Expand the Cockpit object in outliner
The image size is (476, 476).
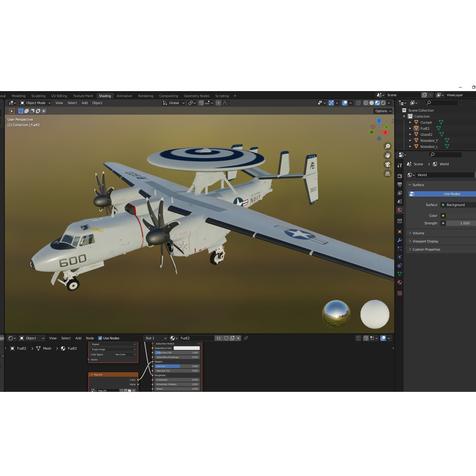(410, 122)
